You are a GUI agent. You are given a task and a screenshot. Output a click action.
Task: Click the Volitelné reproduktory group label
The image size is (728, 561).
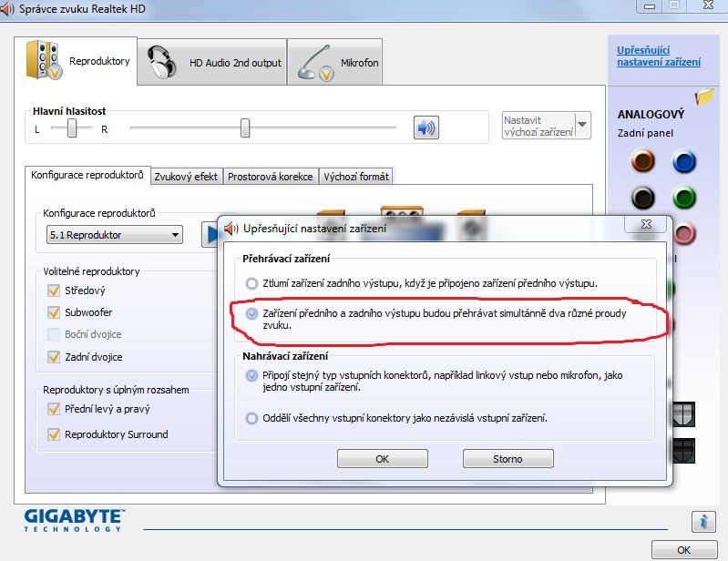(91, 271)
